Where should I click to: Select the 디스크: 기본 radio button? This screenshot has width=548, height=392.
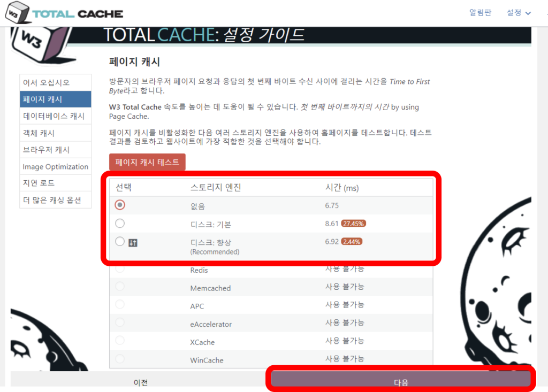pyautogui.click(x=120, y=223)
